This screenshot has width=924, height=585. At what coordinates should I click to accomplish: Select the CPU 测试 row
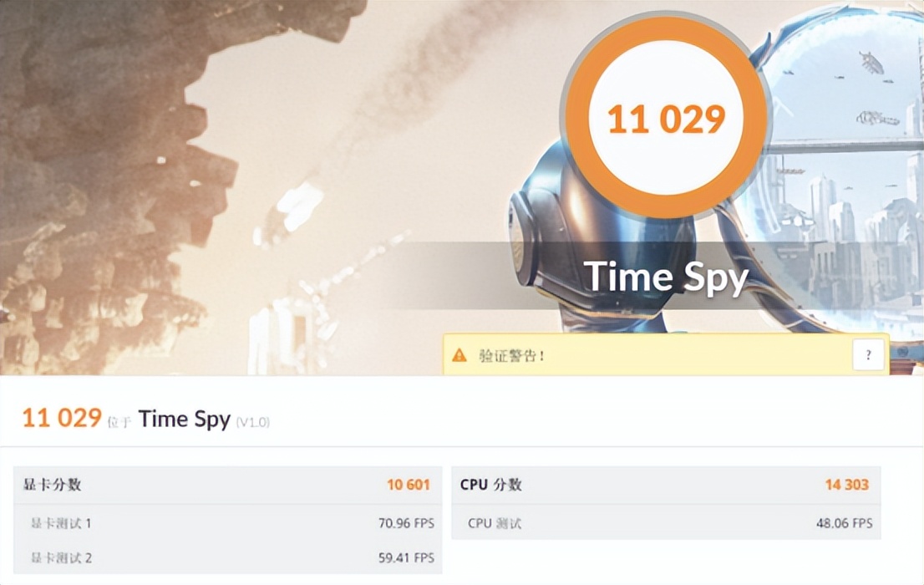click(666, 522)
